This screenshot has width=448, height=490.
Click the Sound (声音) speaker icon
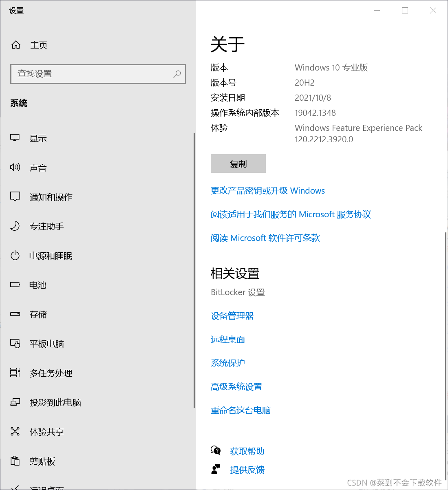(15, 167)
